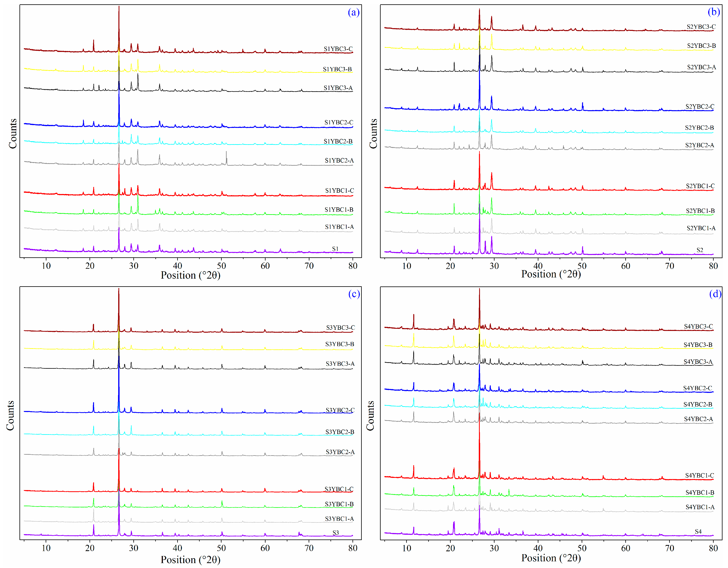Select the S3YBC2-B curve label
The width and height of the screenshot is (728, 568).
pyautogui.click(x=340, y=432)
